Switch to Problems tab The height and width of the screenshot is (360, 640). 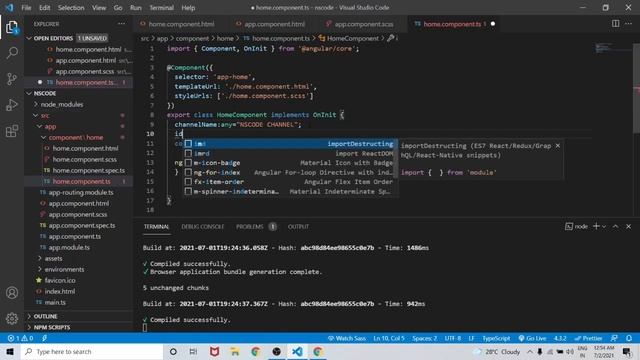pos(250,227)
